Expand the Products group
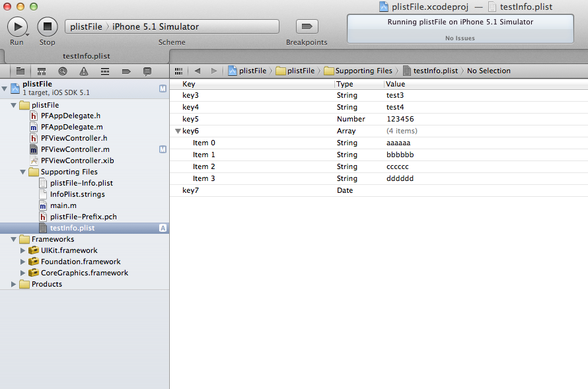 (13, 284)
